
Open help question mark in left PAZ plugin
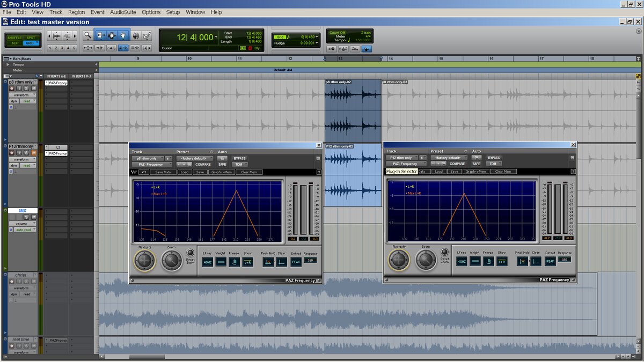[x=319, y=172]
